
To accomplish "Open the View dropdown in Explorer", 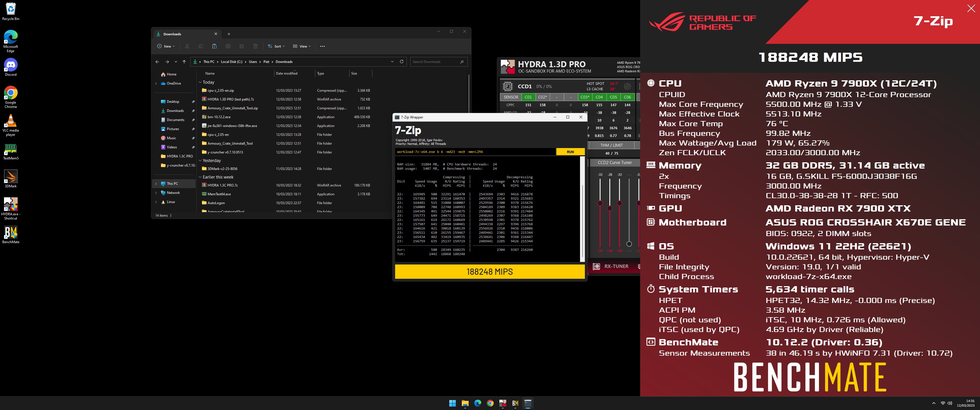I will (x=302, y=46).
